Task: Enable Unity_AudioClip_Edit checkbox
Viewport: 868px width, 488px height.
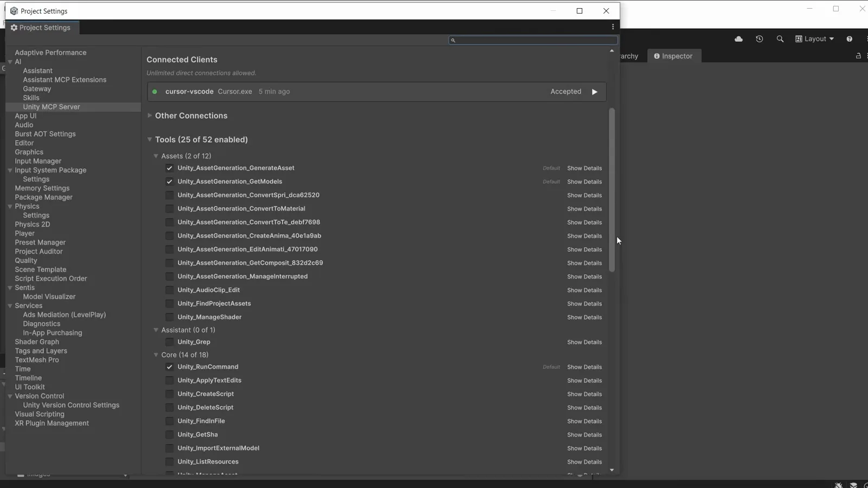Action: tap(169, 290)
